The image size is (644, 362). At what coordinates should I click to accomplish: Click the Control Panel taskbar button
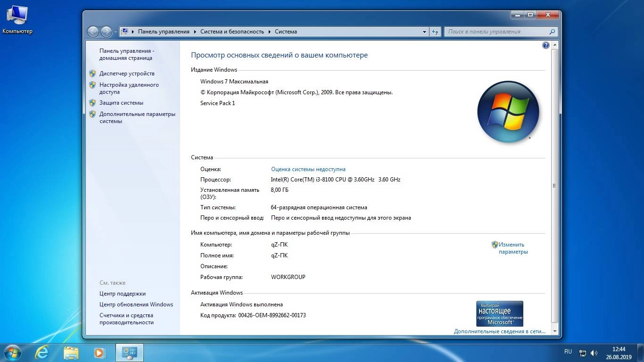129,352
